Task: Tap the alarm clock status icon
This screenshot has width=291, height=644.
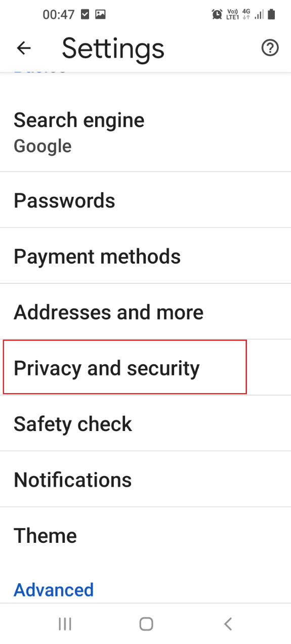Action: [217, 15]
